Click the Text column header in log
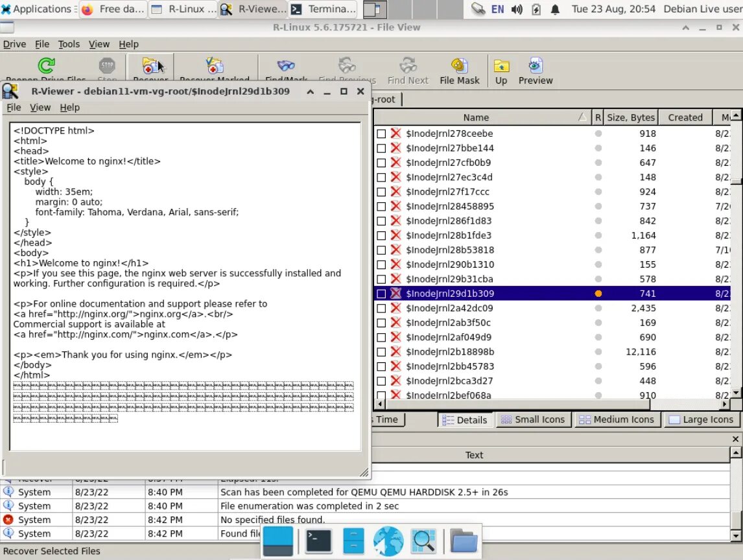The image size is (743, 560). click(x=474, y=455)
